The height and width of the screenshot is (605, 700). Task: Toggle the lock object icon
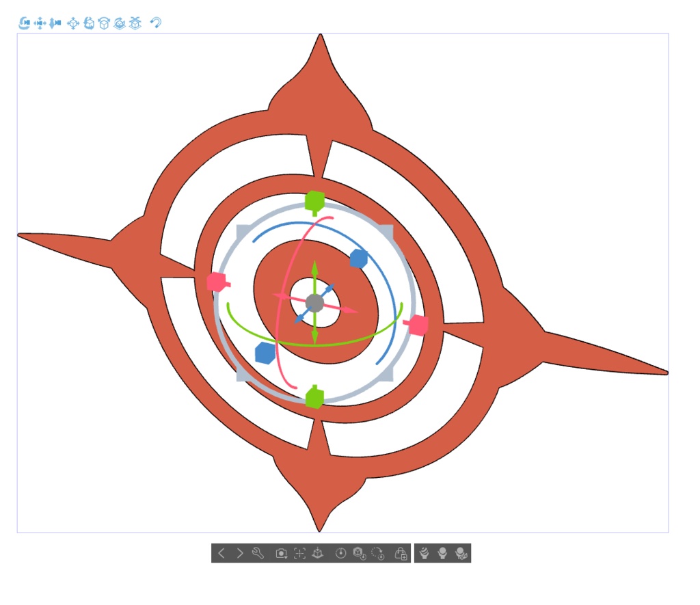point(401,554)
